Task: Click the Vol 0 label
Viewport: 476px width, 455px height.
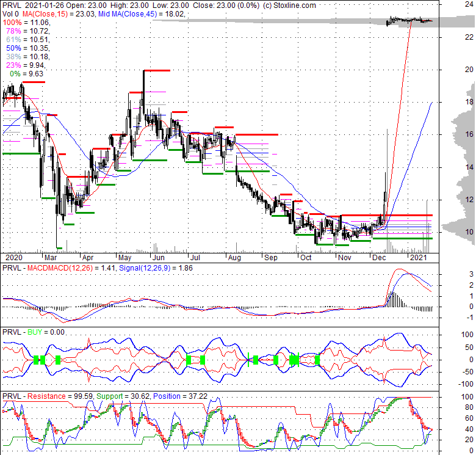Action: point(10,14)
